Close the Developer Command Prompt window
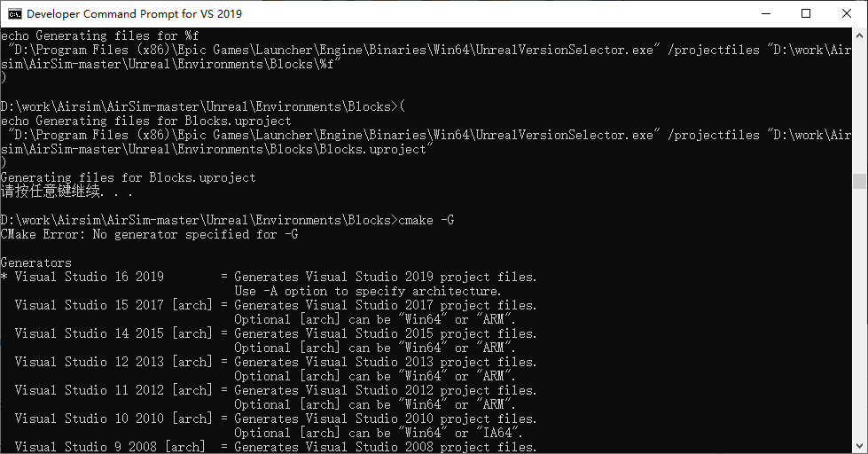Image resolution: width=868 pixels, height=454 pixels. tap(847, 14)
